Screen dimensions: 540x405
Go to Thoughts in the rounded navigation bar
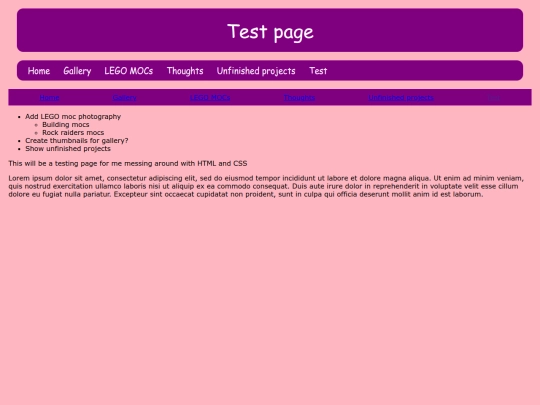[185, 71]
